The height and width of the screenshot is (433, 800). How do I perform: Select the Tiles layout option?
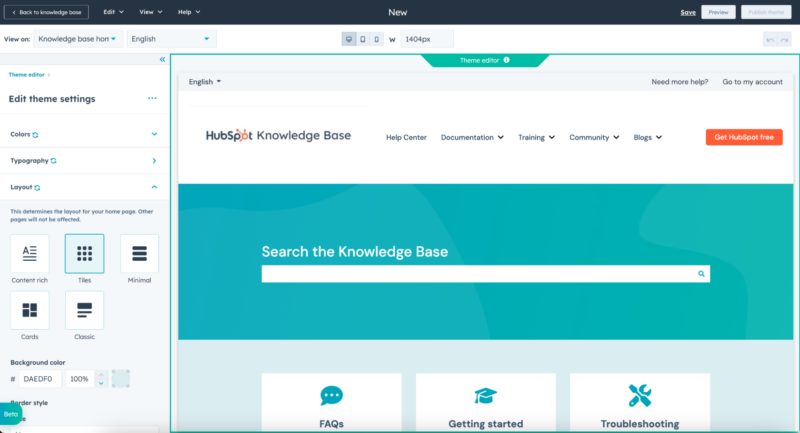[x=85, y=253]
